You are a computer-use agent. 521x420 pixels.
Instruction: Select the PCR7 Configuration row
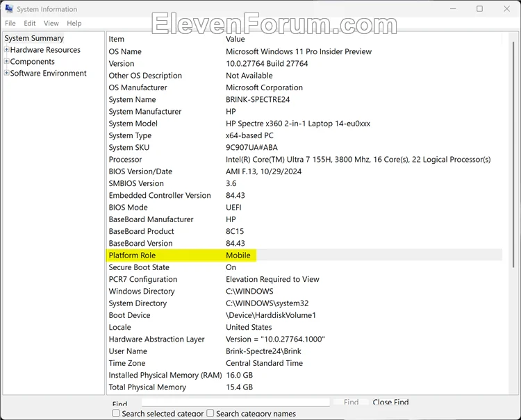(x=304, y=279)
